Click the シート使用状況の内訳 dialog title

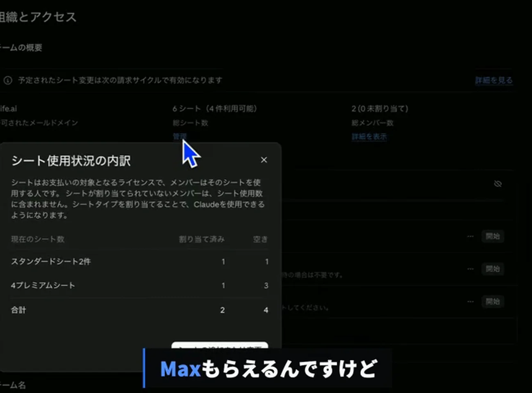tap(71, 160)
